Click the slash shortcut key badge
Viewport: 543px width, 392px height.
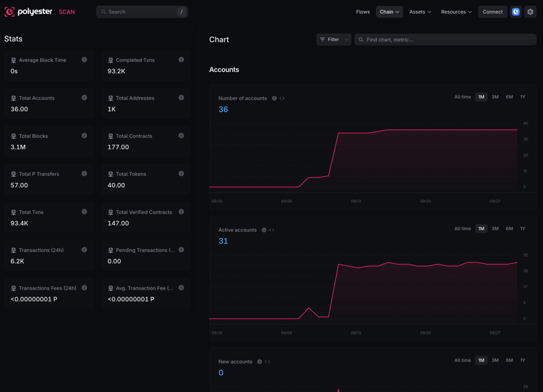(x=181, y=12)
